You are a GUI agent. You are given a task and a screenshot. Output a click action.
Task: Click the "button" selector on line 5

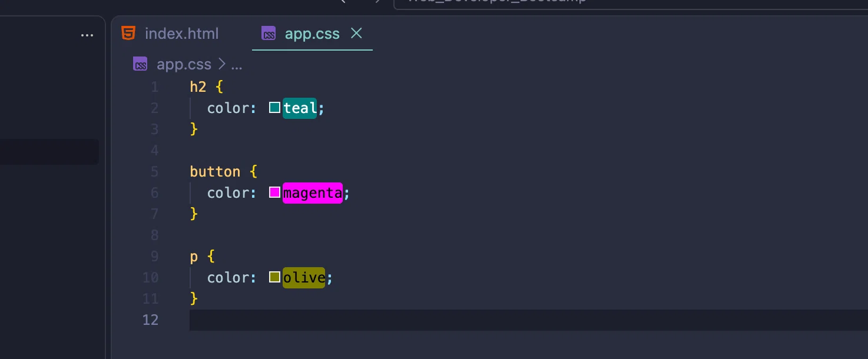(215, 171)
